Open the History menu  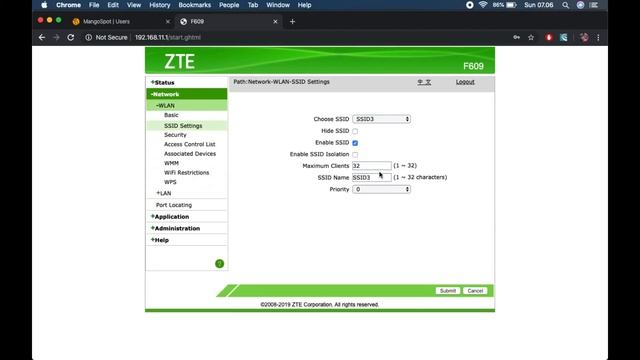point(160,5)
